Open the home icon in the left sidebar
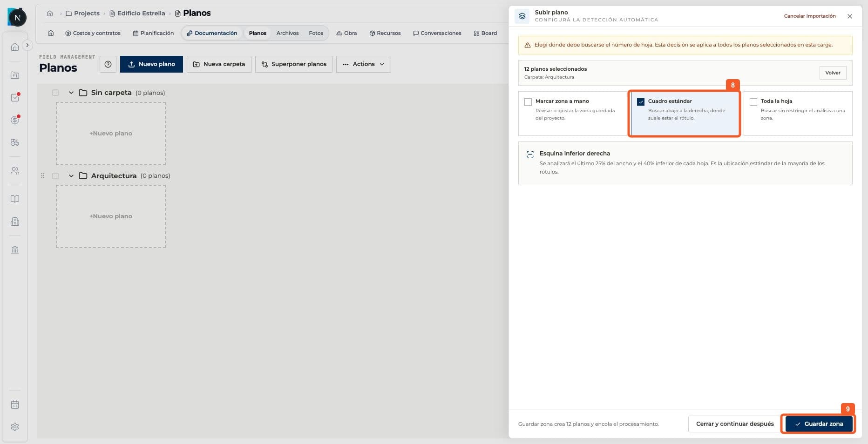 click(15, 47)
